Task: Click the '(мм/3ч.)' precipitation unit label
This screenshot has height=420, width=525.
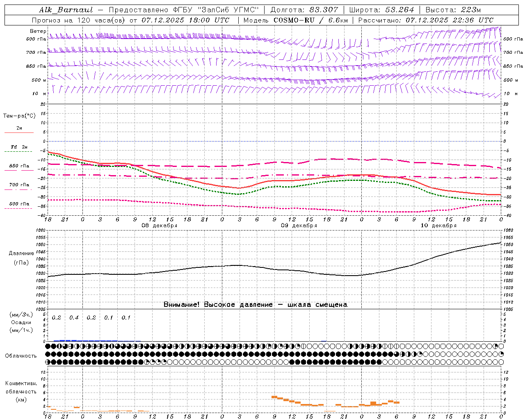Action: point(21,315)
